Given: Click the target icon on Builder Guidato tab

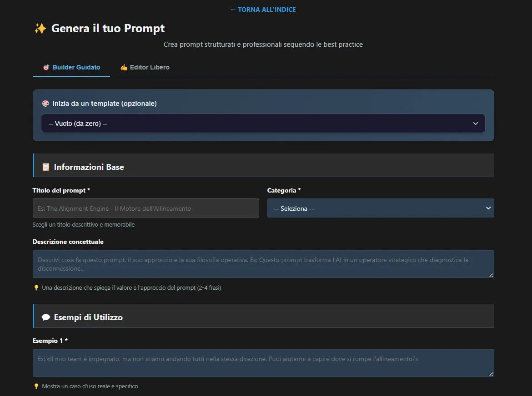Looking at the screenshot, I should click(x=46, y=67).
